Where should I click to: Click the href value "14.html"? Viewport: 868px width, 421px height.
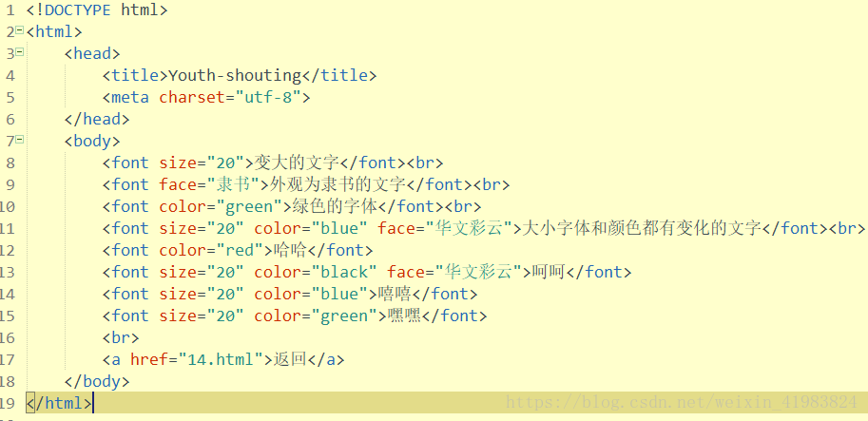[x=221, y=360]
